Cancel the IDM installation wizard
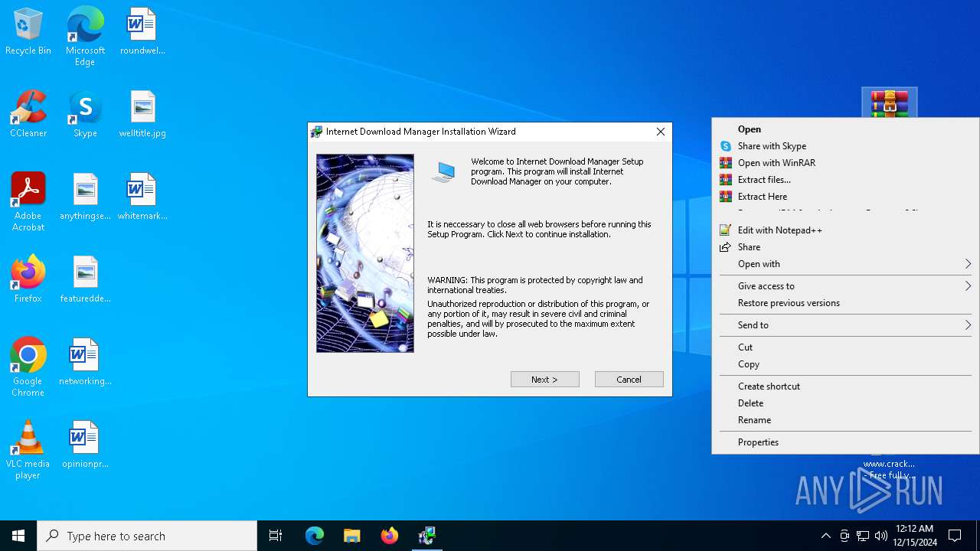 [x=629, y=380]
